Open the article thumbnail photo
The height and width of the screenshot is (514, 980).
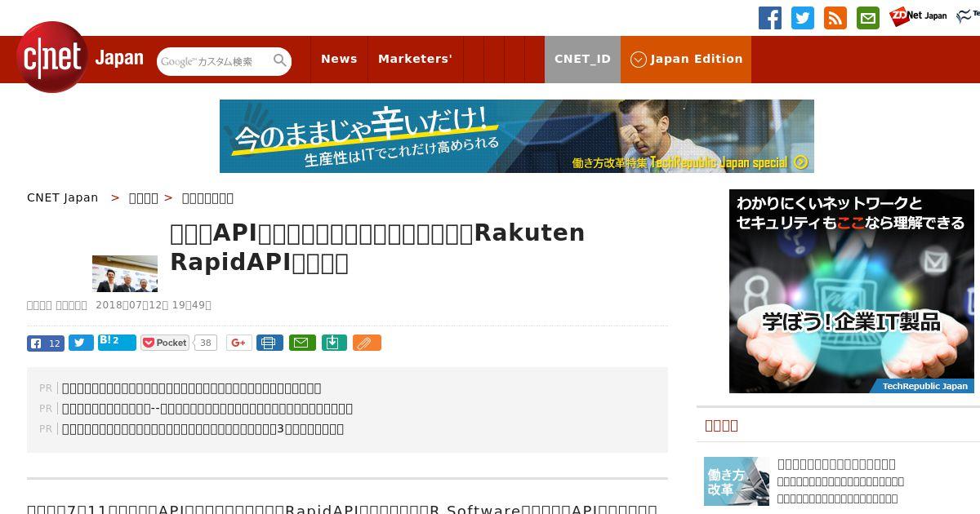[x=125, y=273]
